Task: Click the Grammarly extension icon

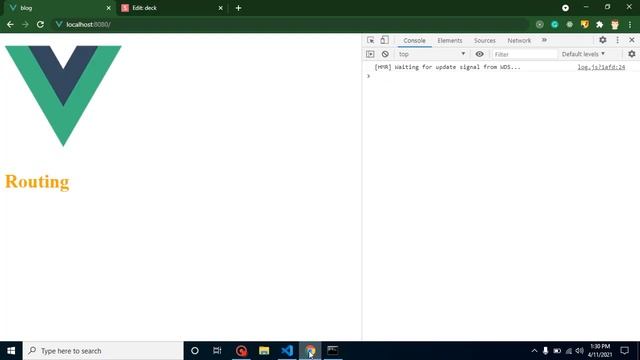Action: [x=554, y=24]
